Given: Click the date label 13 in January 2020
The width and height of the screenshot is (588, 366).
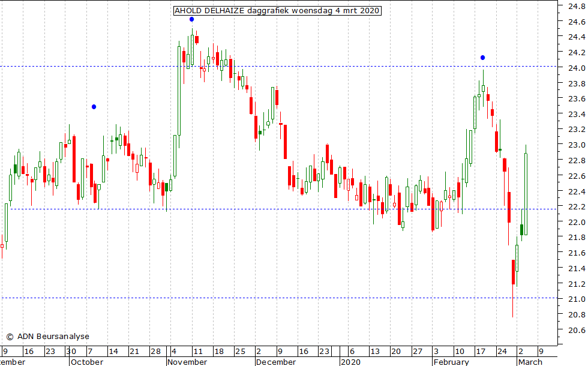Looking at the screenshot, I should point(374,352).
